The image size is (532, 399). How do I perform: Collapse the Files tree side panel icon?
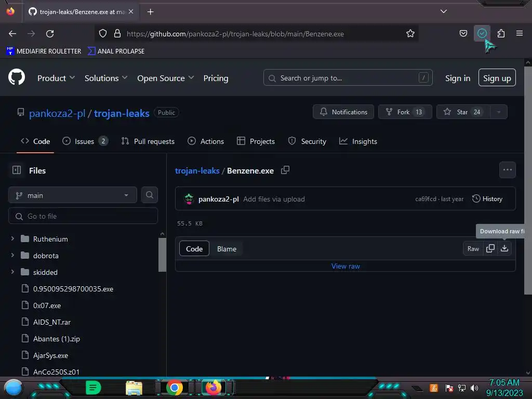17,170
